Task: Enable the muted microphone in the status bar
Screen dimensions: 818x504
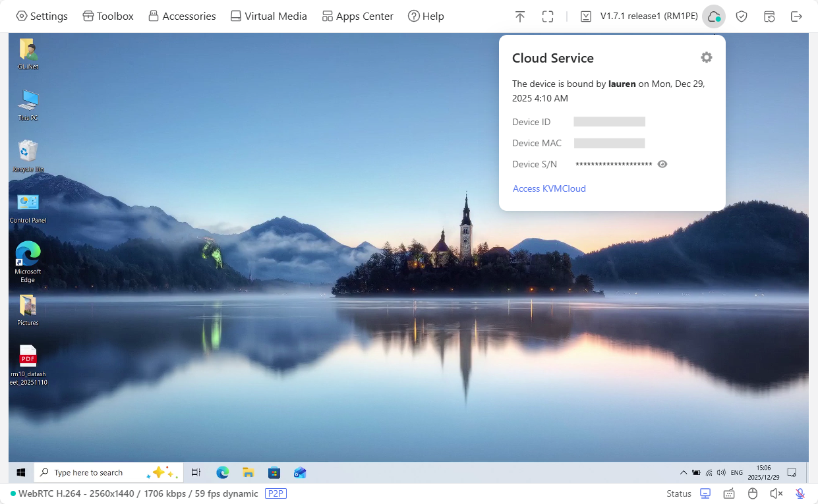Action: click(800, 493)
